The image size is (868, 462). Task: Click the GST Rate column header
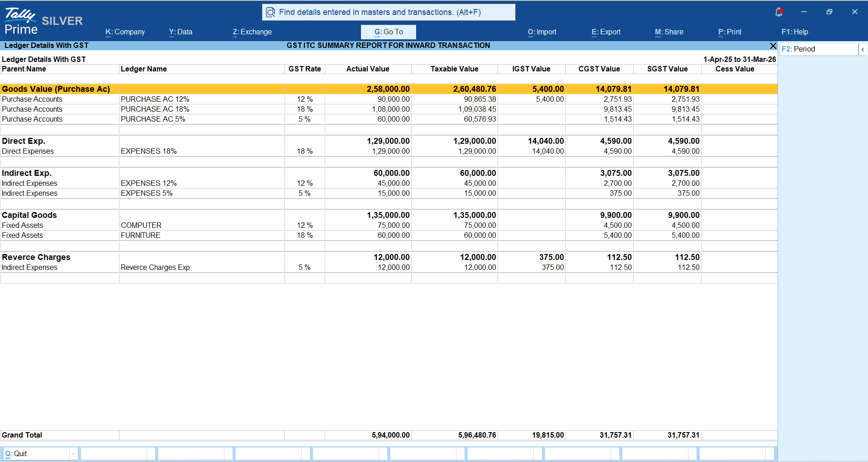pyautogui.click(x=305, y=69)
